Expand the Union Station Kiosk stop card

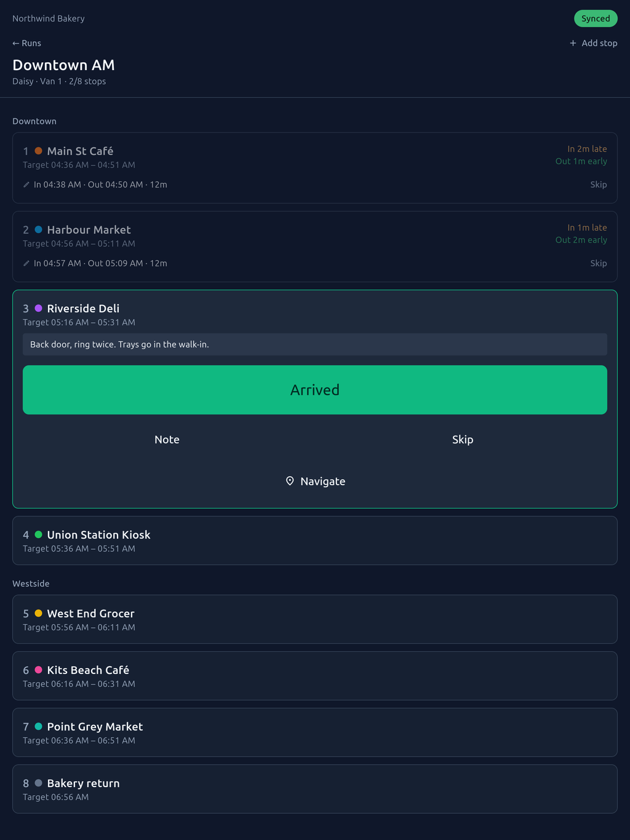[x=315, y=541]
